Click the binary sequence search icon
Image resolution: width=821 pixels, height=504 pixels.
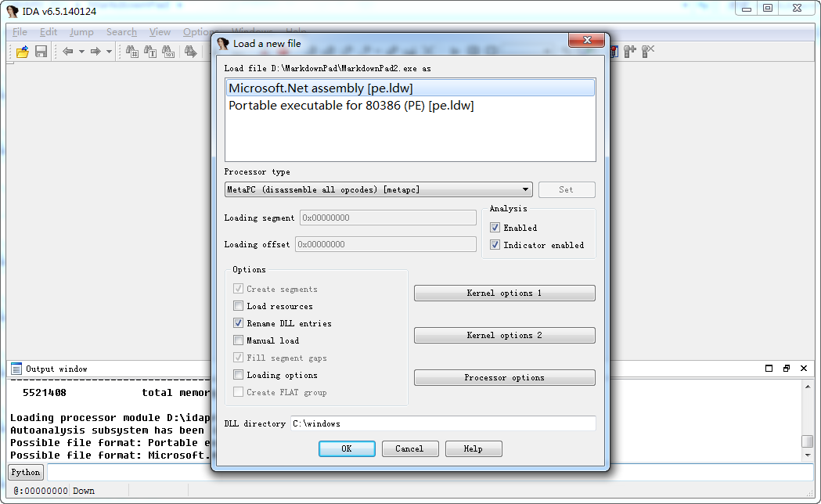pos(168,52)
